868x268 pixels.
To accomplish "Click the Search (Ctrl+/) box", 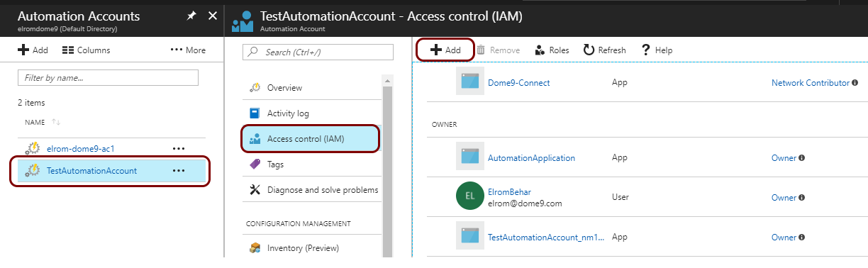I will [x=318, y=52].
